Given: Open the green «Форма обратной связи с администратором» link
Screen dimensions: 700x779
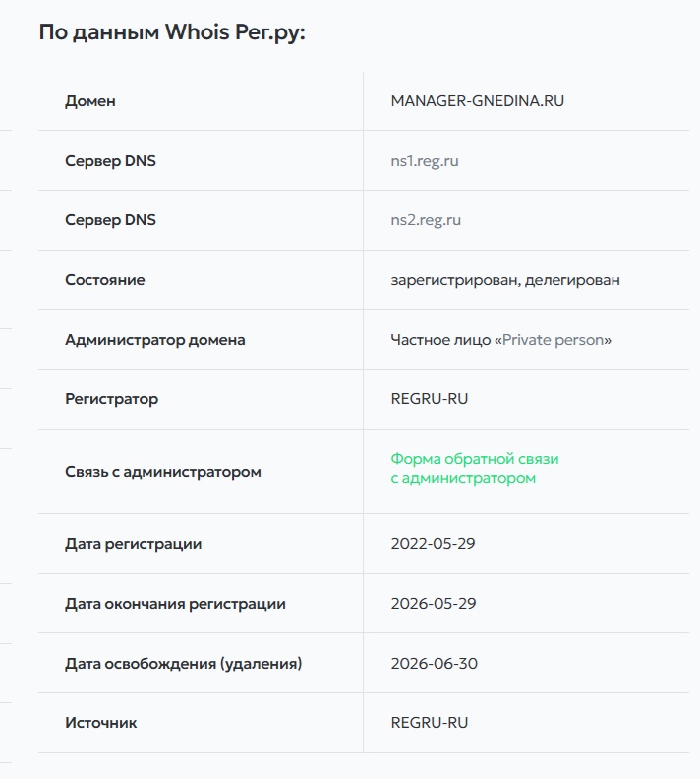Looking at the screenshot, I should point(475,468).
